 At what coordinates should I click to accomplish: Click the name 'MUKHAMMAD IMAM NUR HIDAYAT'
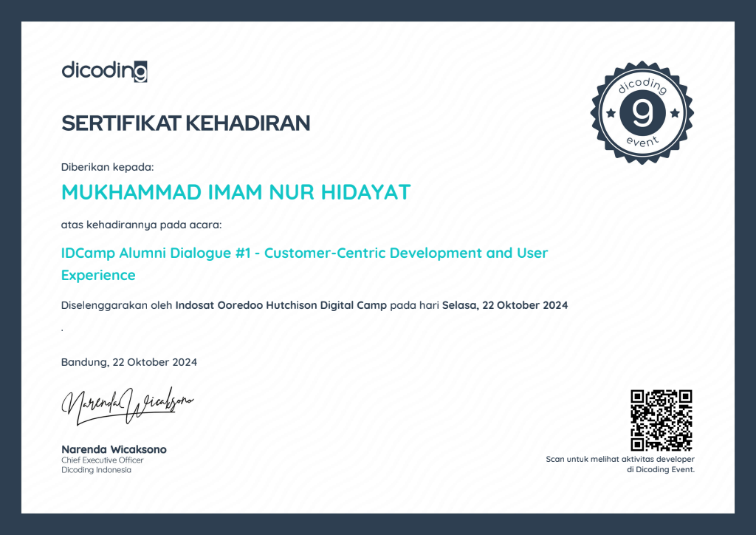pos(236,192)
